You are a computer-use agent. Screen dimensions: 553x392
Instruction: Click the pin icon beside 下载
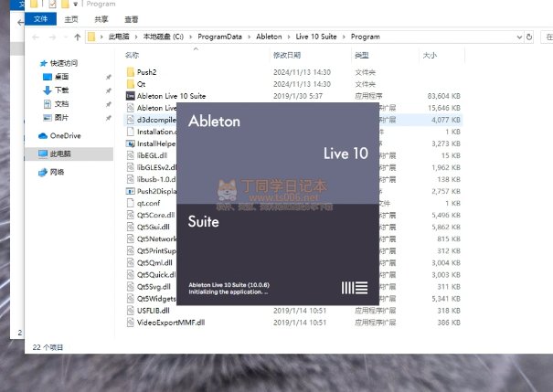109,90
